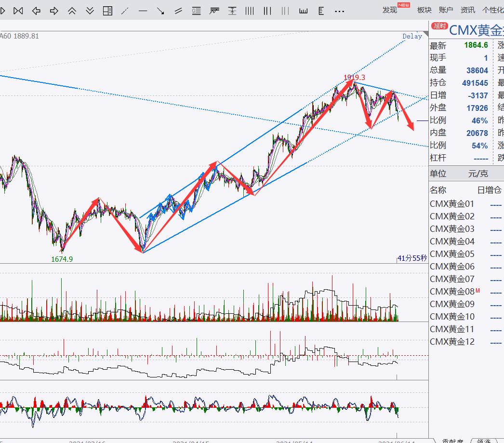Open the 发现 menu
This screenshot has height=443, width=504.
390,10
